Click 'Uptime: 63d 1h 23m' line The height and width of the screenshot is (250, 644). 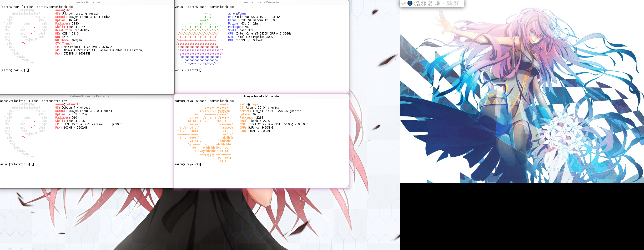click(x=243, y=24)
